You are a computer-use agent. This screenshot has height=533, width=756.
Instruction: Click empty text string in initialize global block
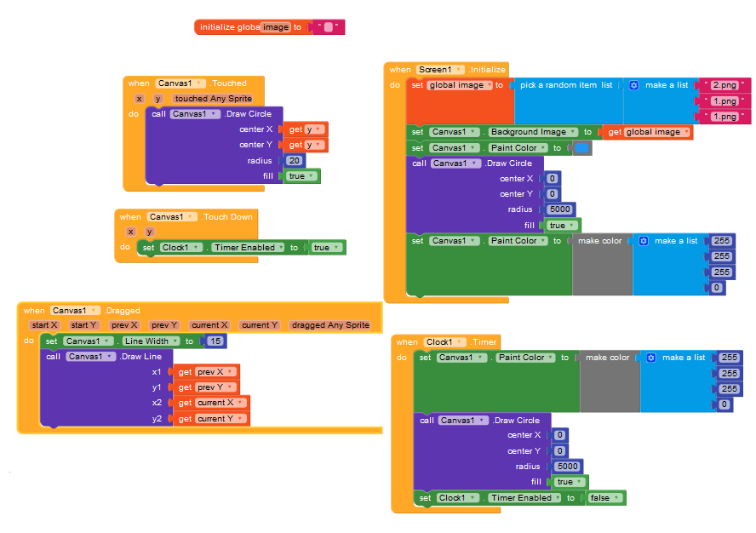click(x=329, y=27)
